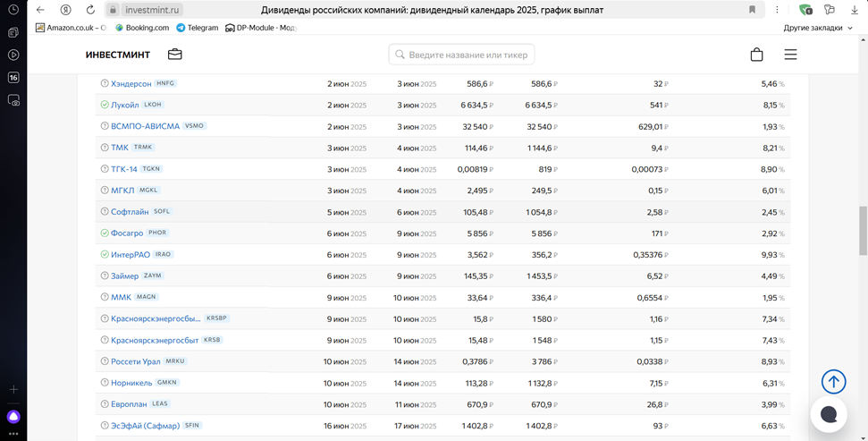Open the extensions icon next to shield

point(829,10)
